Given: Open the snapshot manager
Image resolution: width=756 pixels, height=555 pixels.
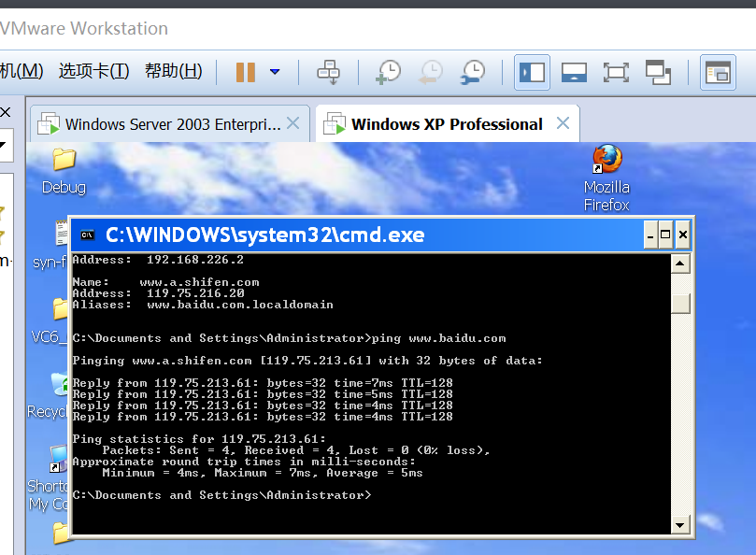Looking at the screenshot, I should click(473, 72).
